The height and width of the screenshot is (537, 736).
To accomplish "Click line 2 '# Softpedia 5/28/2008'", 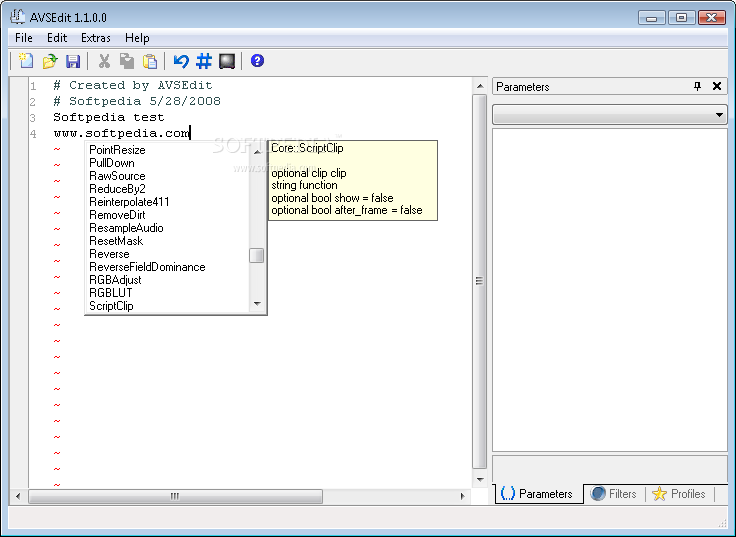I will pos(137,101).
